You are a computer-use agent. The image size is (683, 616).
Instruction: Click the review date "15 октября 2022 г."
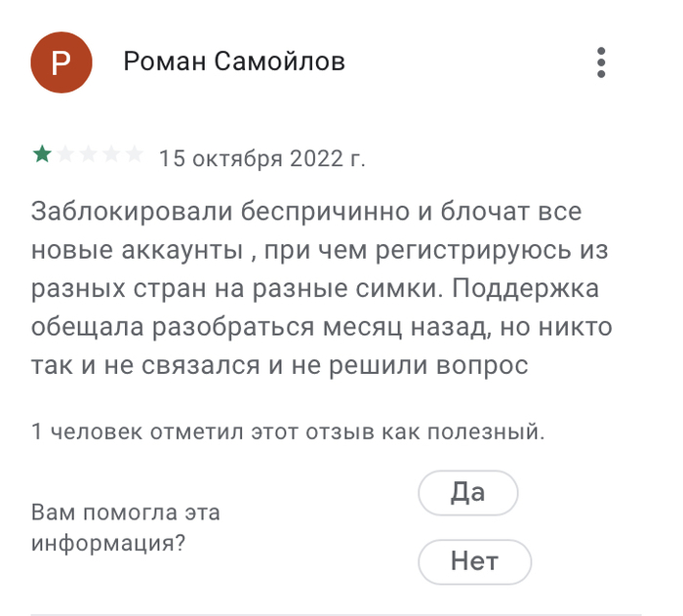tap(261, 158)
